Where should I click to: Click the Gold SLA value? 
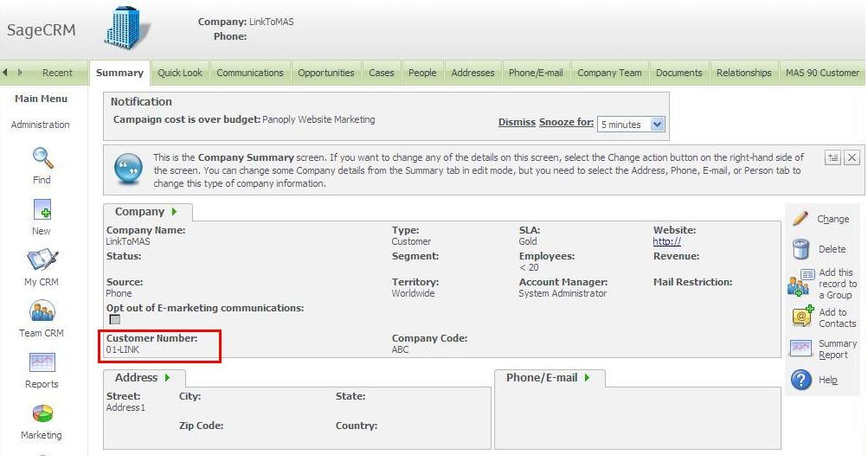point(528,241)
